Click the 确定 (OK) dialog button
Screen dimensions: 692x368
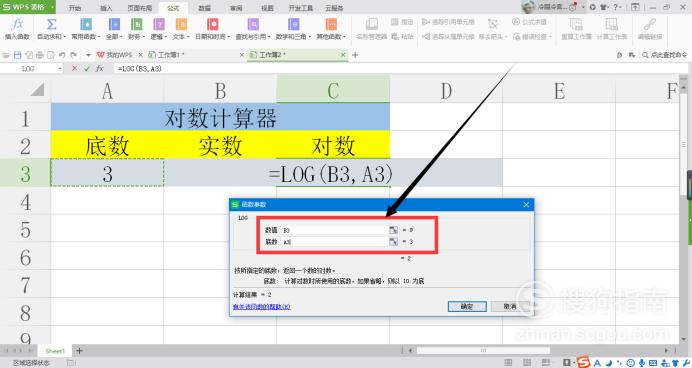click(x=467, y=306)
